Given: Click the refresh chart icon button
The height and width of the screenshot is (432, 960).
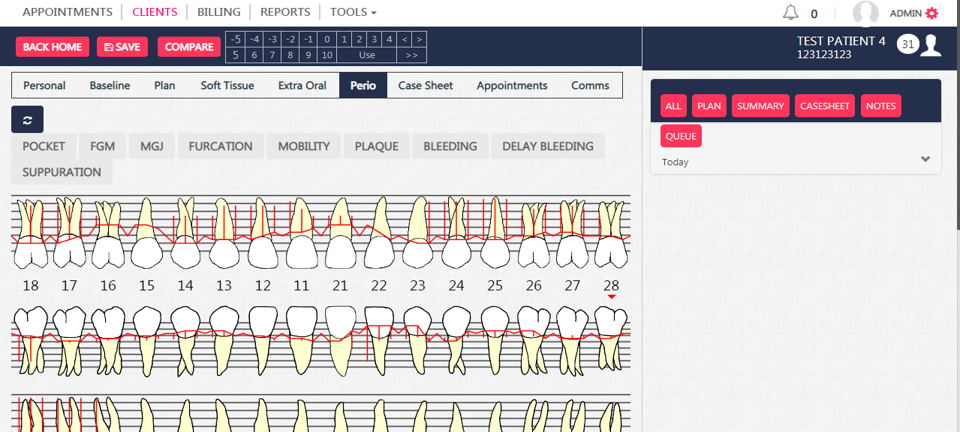Looking at the screenshot, I should click(27, 119).
